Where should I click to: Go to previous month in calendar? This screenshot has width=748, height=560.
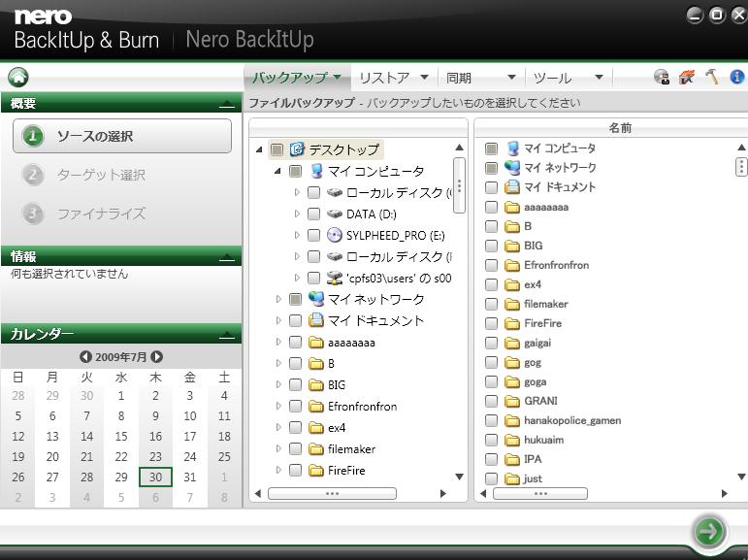(85, 356)
